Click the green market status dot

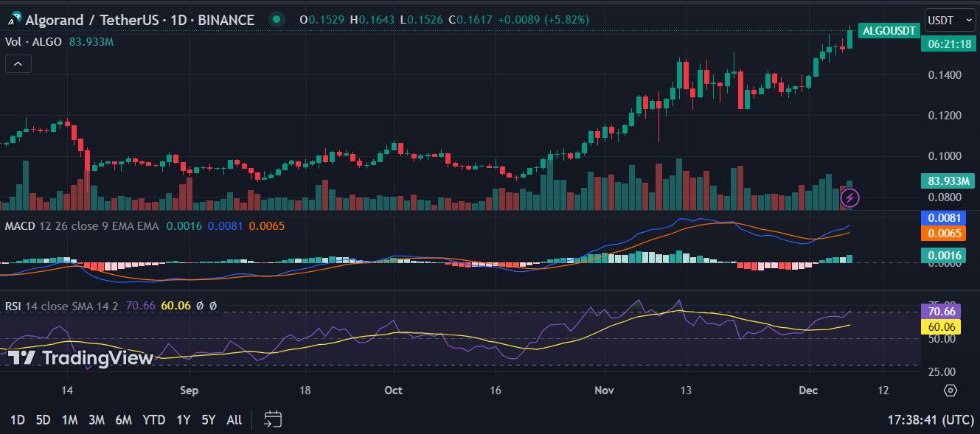tap(277, 20)
